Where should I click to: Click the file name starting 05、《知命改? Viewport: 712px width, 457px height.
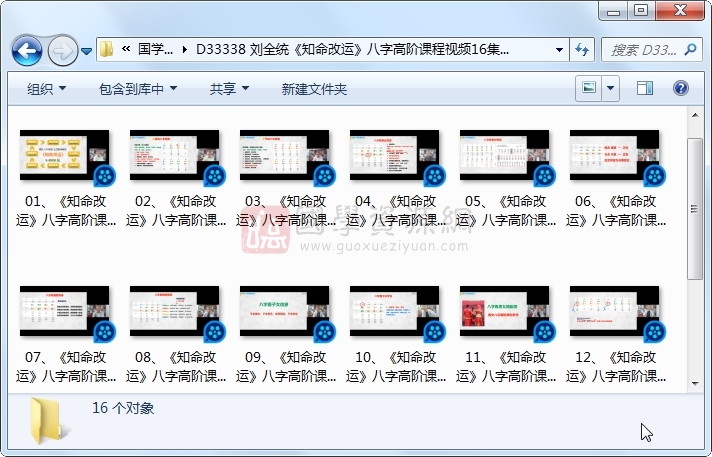click(506, 211)
